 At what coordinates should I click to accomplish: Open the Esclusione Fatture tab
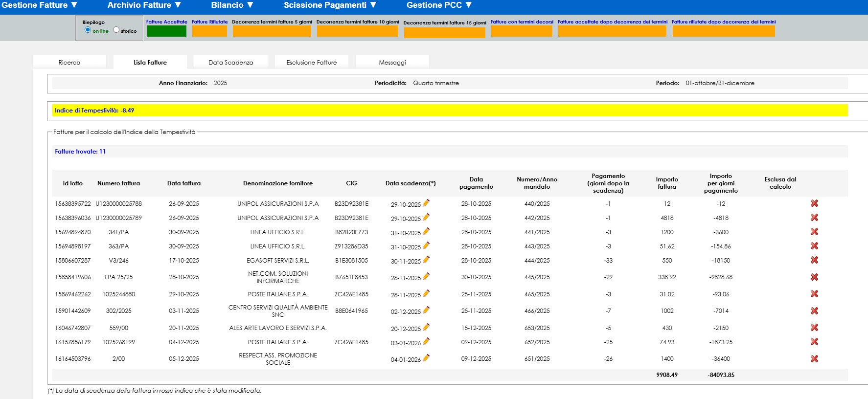(311, 63)
